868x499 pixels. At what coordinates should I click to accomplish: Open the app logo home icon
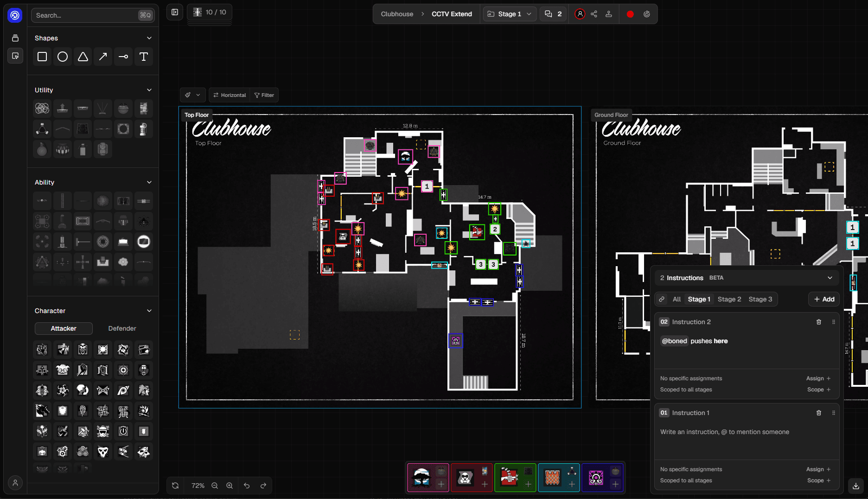15,15
